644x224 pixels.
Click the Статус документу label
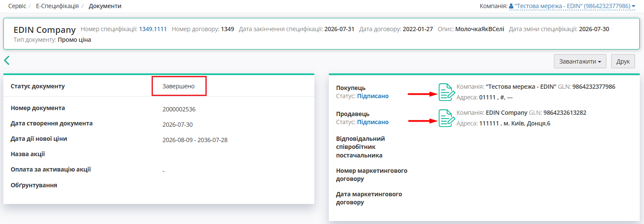38,86
